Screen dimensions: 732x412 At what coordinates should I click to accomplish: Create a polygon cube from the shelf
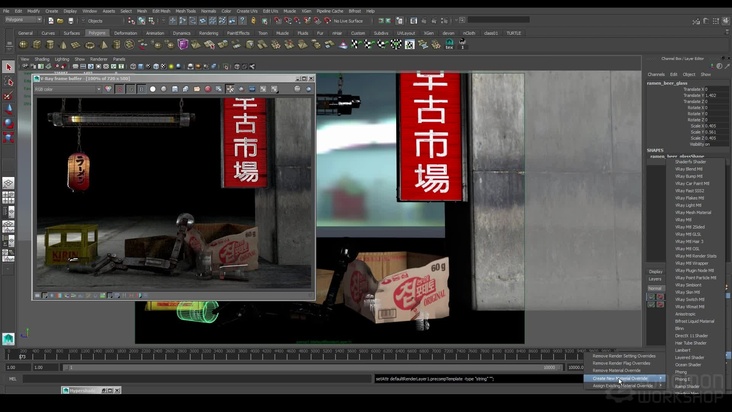tap(37, 45)
